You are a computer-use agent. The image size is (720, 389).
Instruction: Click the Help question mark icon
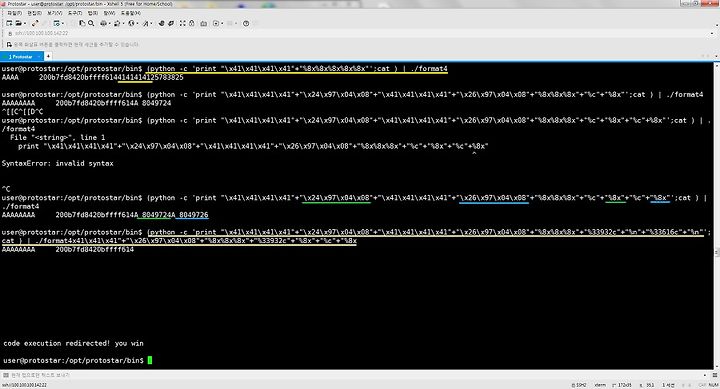(x=246, y=23)
